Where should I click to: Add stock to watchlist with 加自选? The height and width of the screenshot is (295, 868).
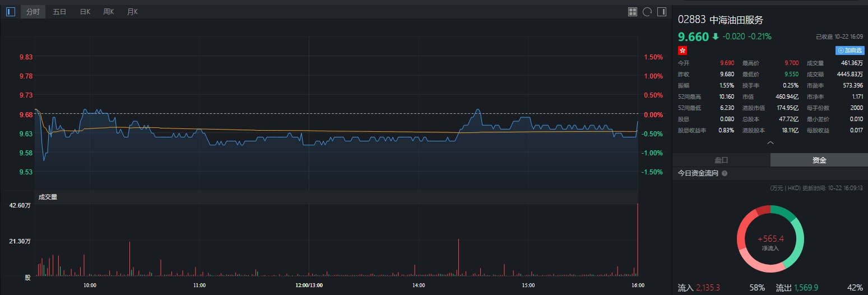tap(850, 50)
